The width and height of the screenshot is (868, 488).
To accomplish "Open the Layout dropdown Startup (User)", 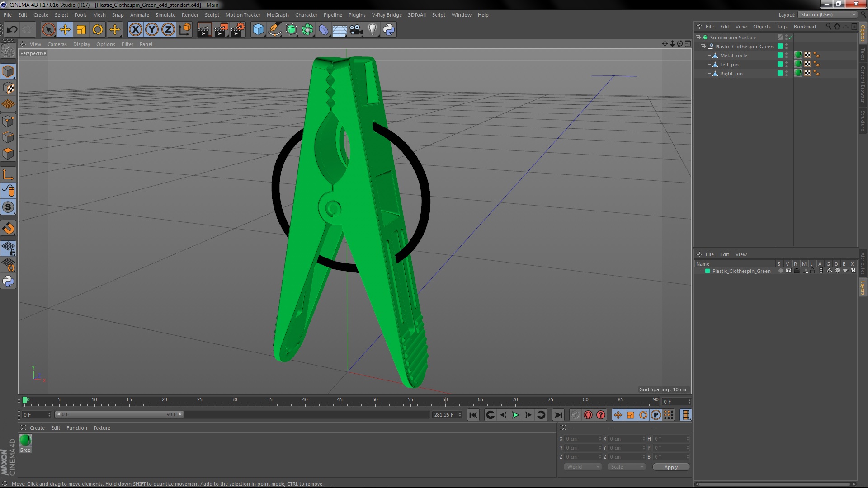I will pyautogui.click(x=828, y=14).
